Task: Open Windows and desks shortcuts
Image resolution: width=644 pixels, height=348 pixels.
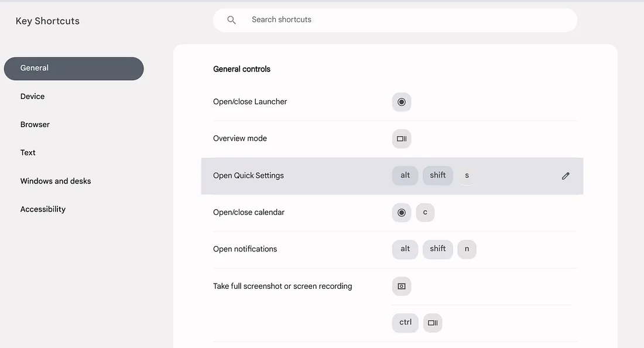Action: [56, 181]
